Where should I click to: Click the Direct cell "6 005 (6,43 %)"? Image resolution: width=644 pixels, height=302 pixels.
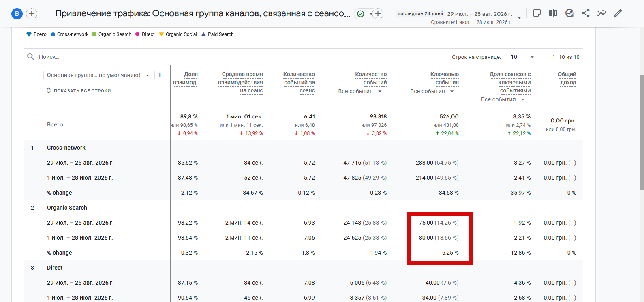(368, 283)
